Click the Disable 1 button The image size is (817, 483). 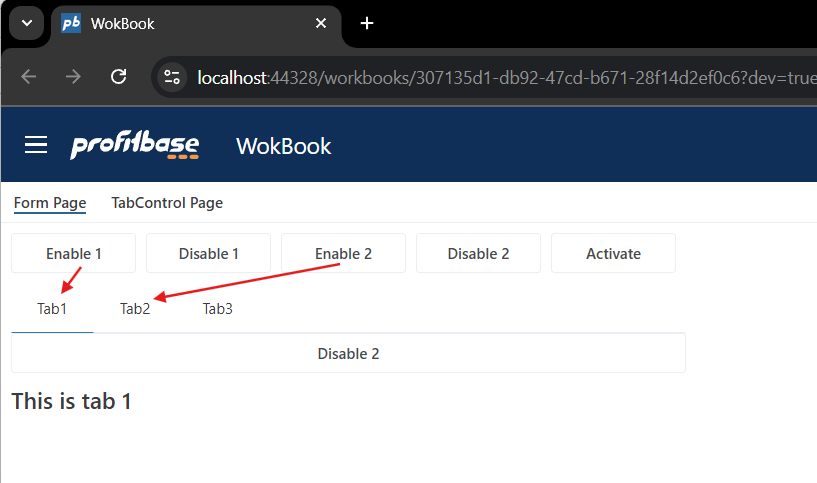click(x=208, y=254)
